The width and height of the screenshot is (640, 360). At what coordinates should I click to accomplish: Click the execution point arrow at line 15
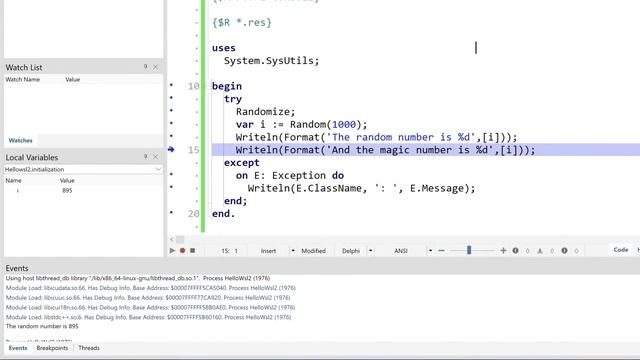(171, 150)
